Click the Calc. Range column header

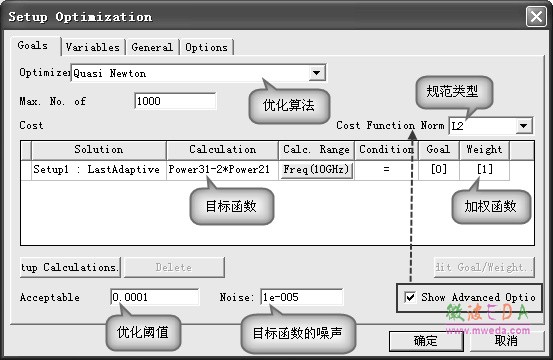click(x=316, y=150)
